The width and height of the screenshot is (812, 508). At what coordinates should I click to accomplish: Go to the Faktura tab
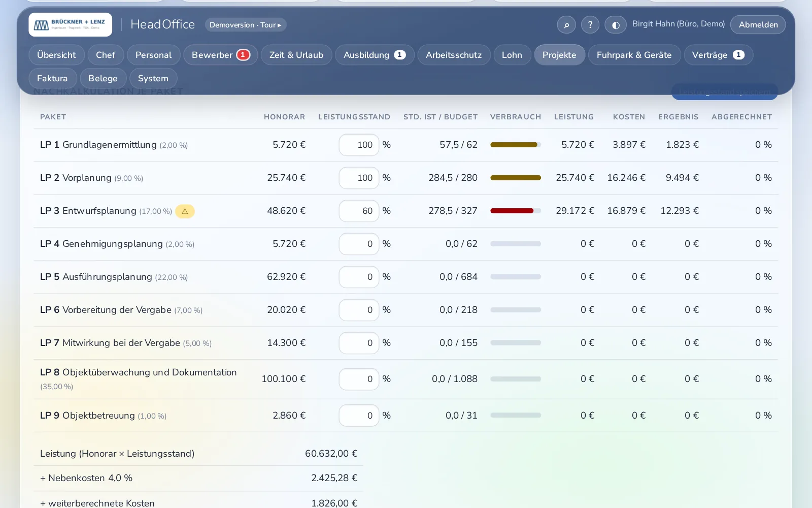tap(52, 78)
